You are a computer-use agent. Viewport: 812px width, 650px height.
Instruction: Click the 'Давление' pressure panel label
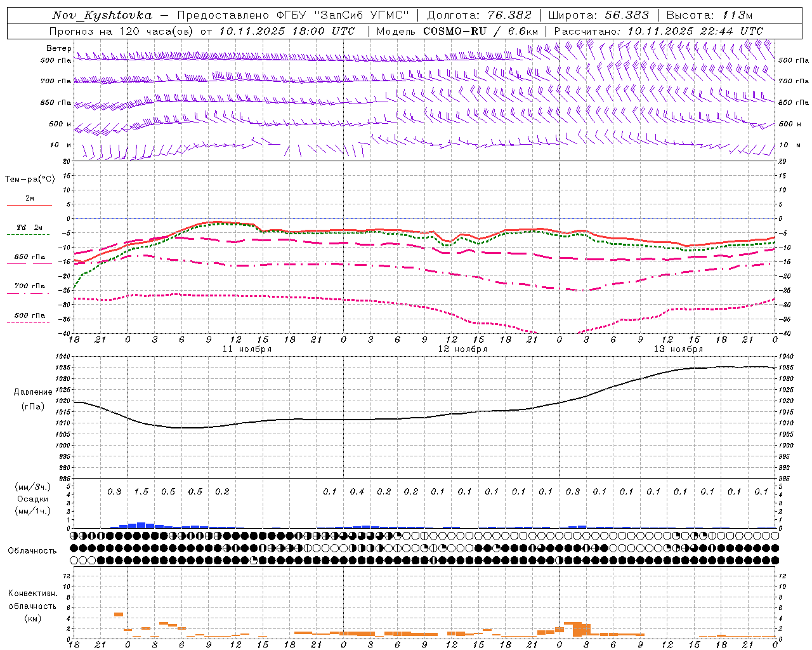click(33, 392)
